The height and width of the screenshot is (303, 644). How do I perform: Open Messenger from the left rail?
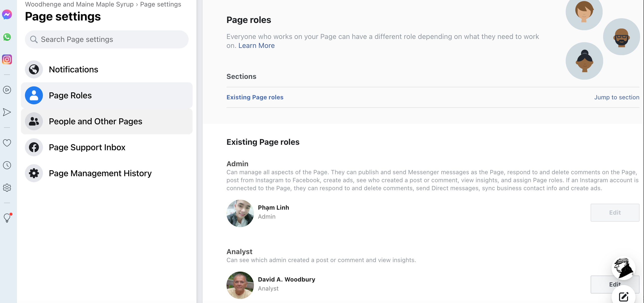coord(7,14)
